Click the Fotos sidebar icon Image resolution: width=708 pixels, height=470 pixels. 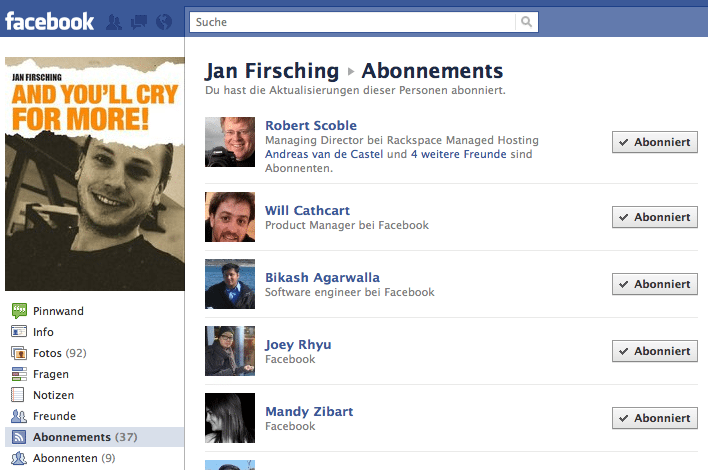[x=19, y=353]
